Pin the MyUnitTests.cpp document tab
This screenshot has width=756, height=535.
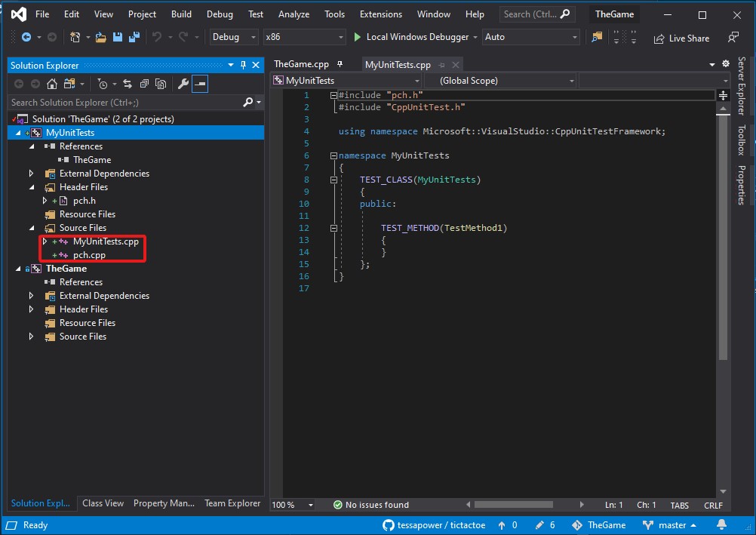pos(441,65)
